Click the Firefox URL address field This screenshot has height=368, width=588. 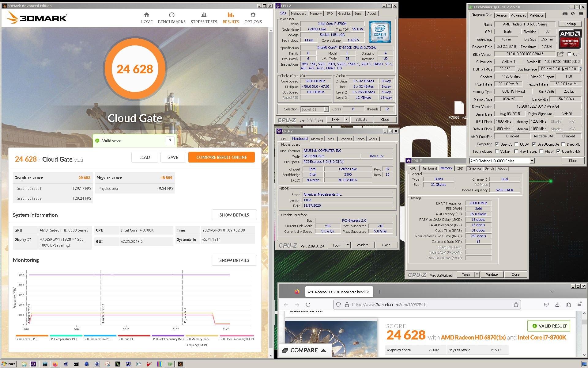[427, 305]
